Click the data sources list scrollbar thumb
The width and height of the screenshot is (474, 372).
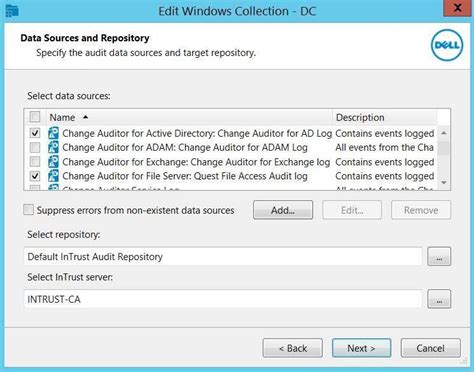pyautogui.click(x=444, y=148)
